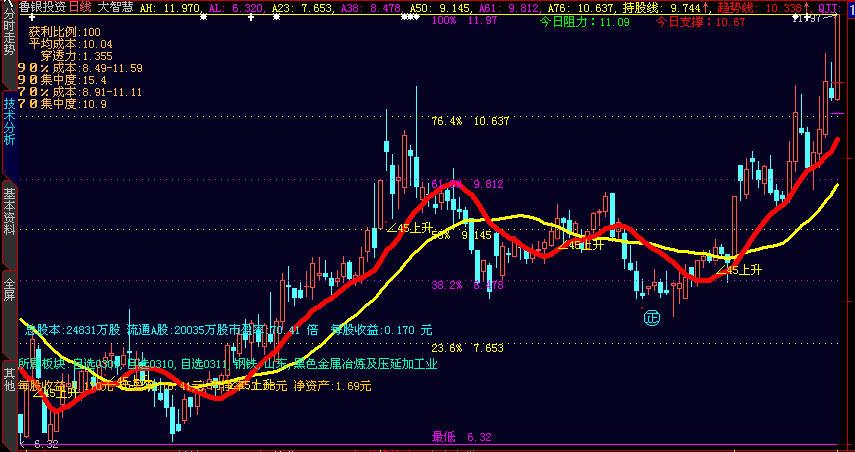Screen dimensions: 855x452
Task: Click the first white asterisk event marker
Action: pyautogui.click(x=203, y=17)
